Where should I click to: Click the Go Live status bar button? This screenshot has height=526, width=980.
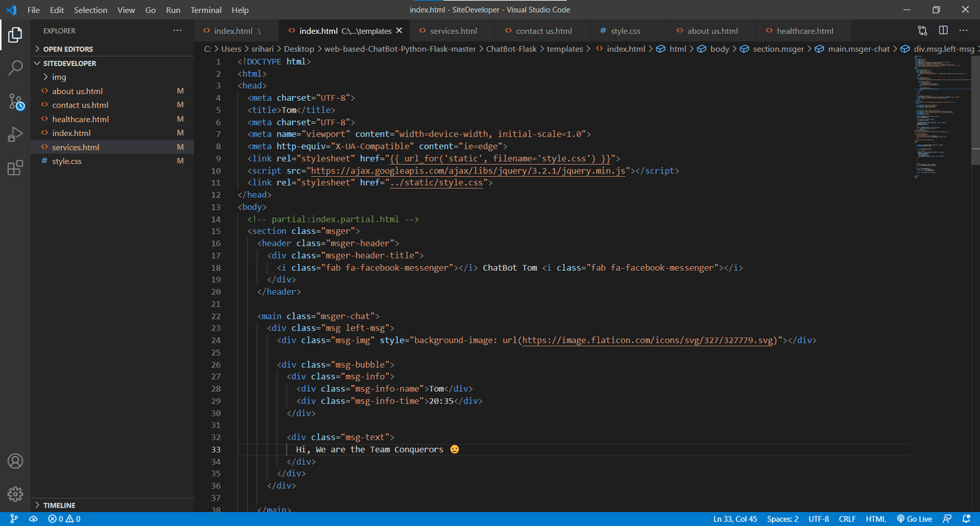(915, 519)
